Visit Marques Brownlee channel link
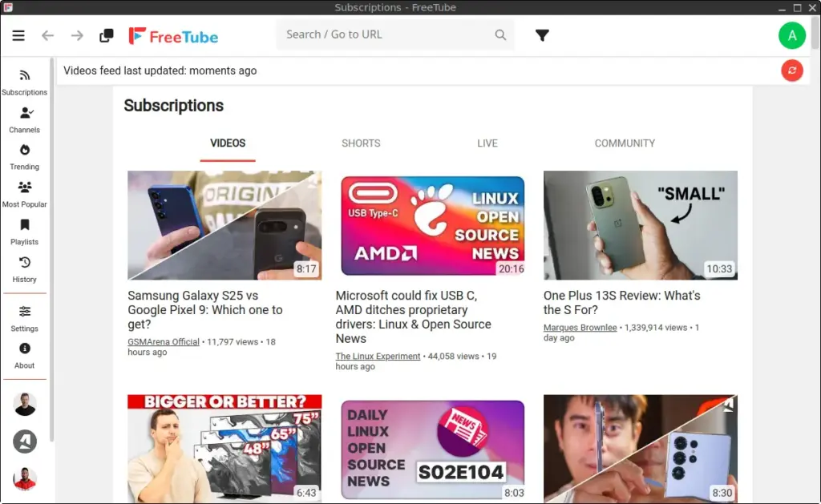The image size is (821, 504). click(x=580, y=328)
